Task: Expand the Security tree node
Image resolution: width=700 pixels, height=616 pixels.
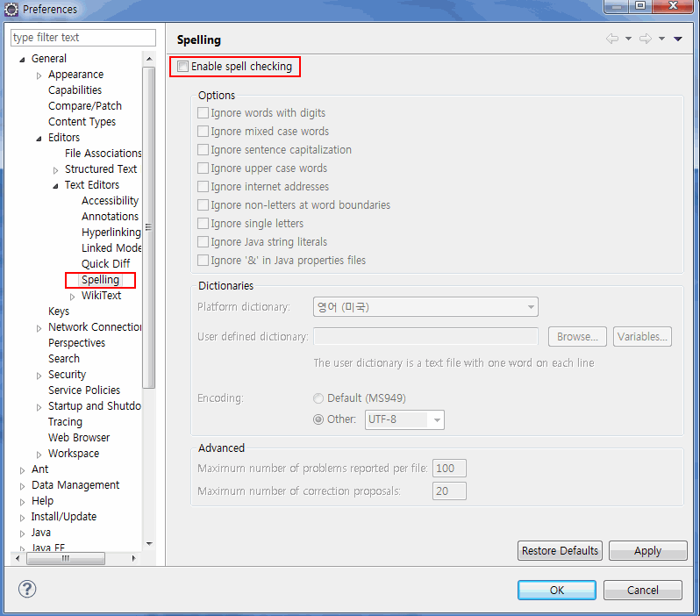Action: 39,376
